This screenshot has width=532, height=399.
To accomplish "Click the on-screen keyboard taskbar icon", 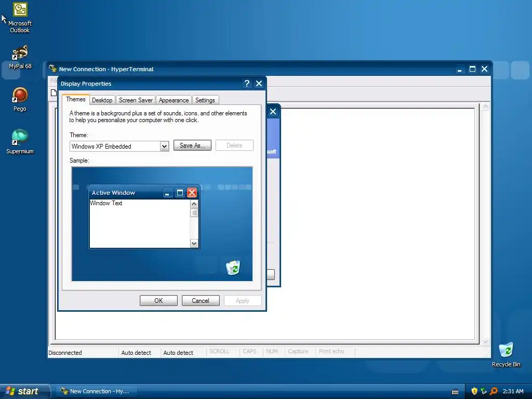I will pyautogui.click(x=455, y=392).
